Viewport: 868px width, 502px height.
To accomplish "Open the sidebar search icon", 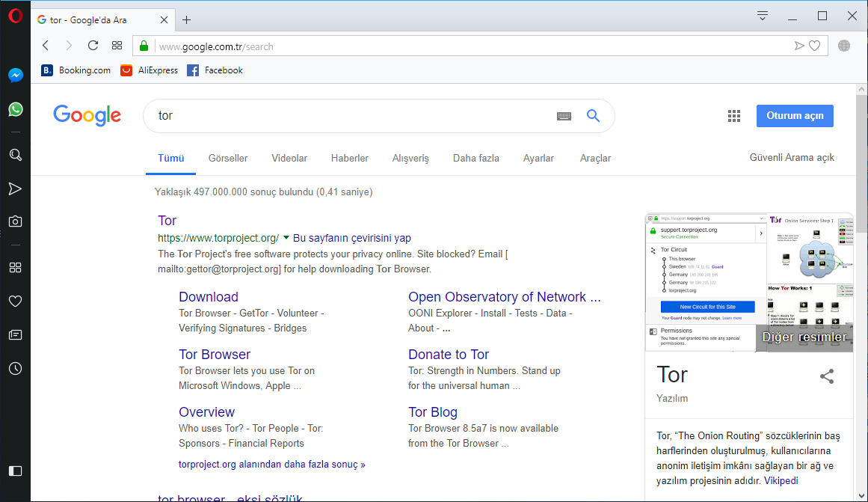I will [15, 155].
